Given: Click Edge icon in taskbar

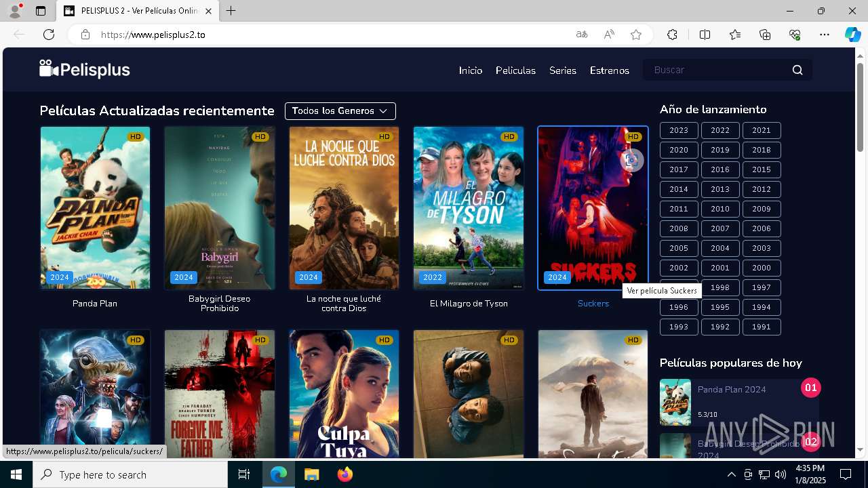Looking at the screenshot, I should pyautogui.click(x=279, y=474).
